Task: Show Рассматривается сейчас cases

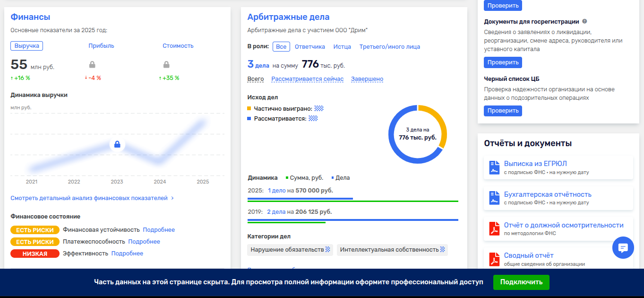Action: [308, 79]
